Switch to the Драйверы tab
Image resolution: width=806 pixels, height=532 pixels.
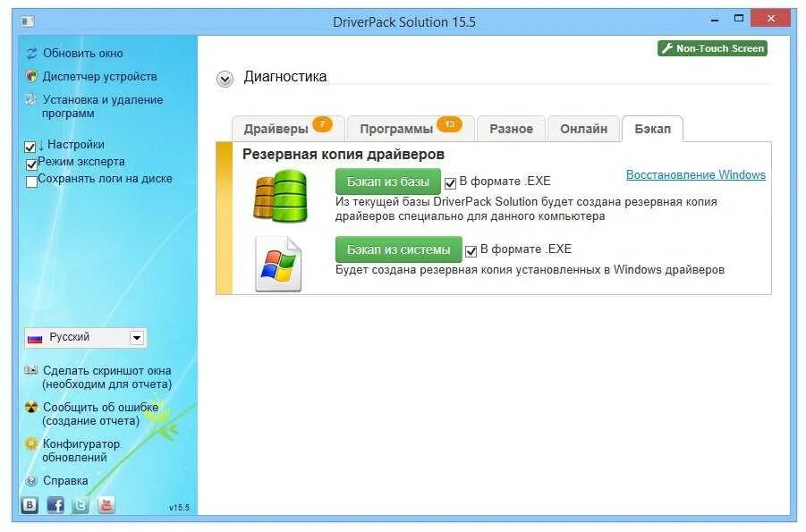(x=288, y=129)
